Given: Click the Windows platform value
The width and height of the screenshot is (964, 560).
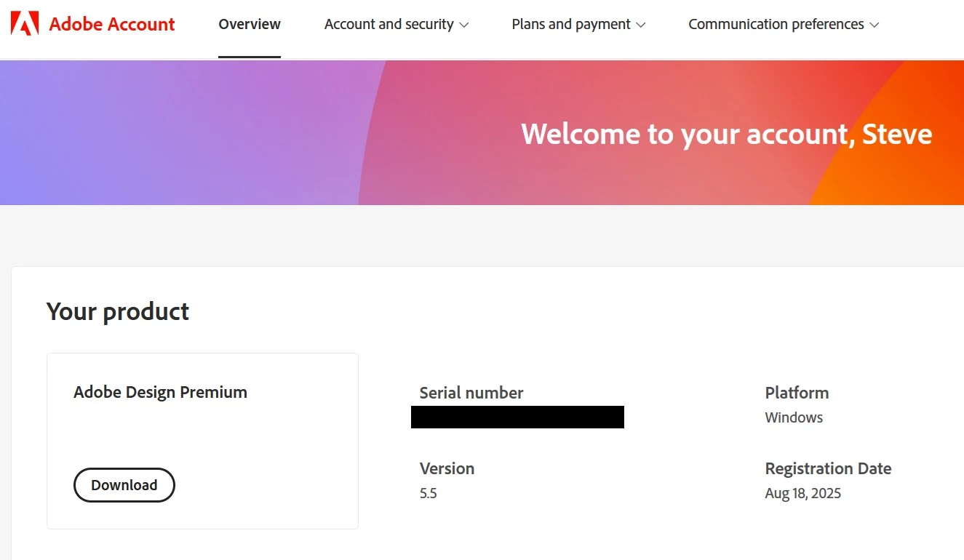Looking at the screenshot, I should pyautogui.click(x=794, y=417).
